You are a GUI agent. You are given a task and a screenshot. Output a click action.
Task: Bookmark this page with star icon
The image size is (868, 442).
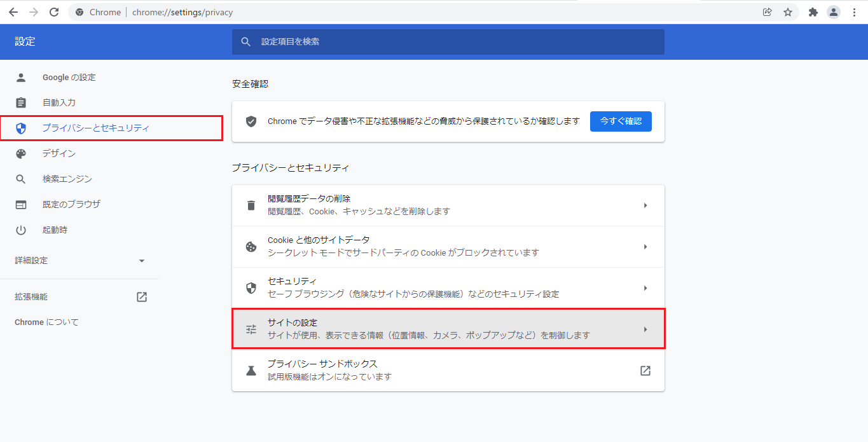pyautogui.click(x=788, y=12)
